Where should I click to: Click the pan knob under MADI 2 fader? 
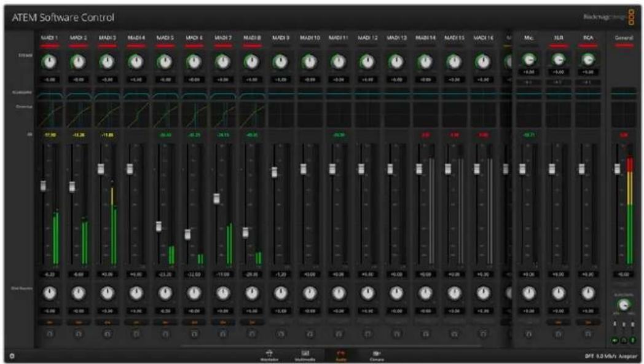(x=79, y=293)
